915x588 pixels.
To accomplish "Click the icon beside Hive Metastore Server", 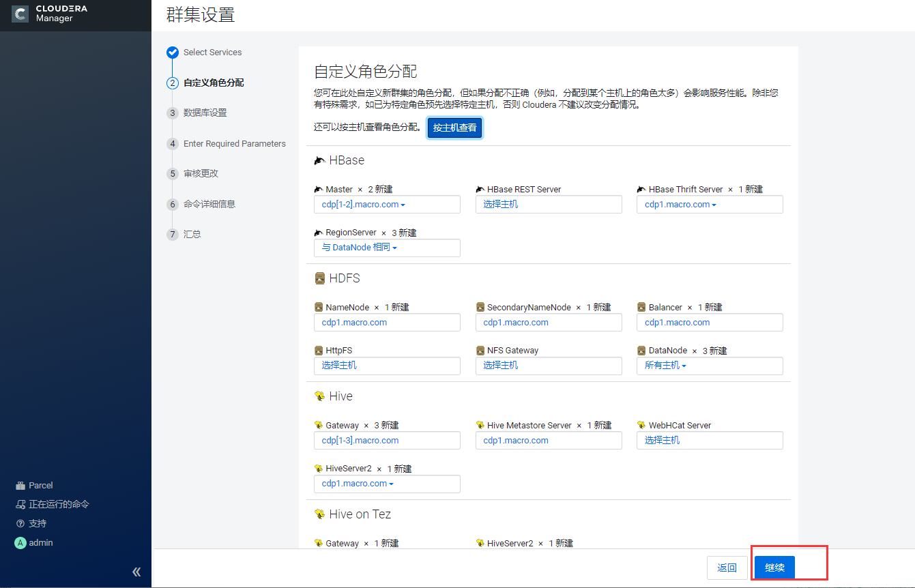I will pos(480,426).
